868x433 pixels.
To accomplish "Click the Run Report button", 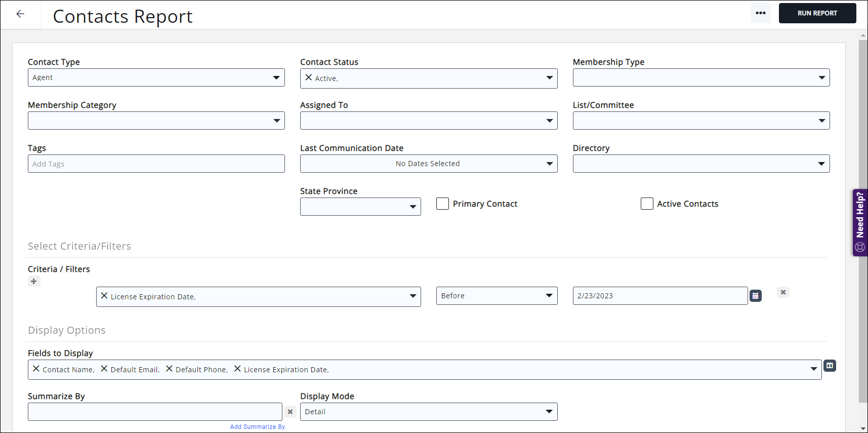I will [x=817, y=13].
